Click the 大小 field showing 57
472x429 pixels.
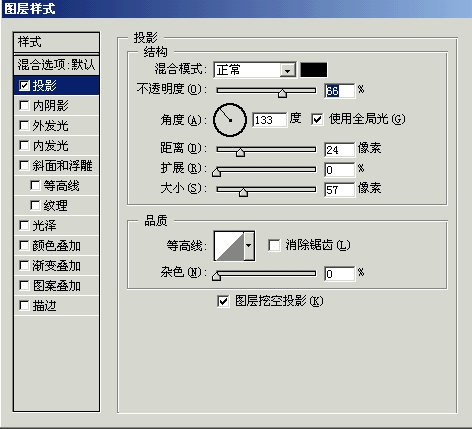click(340, 190)
